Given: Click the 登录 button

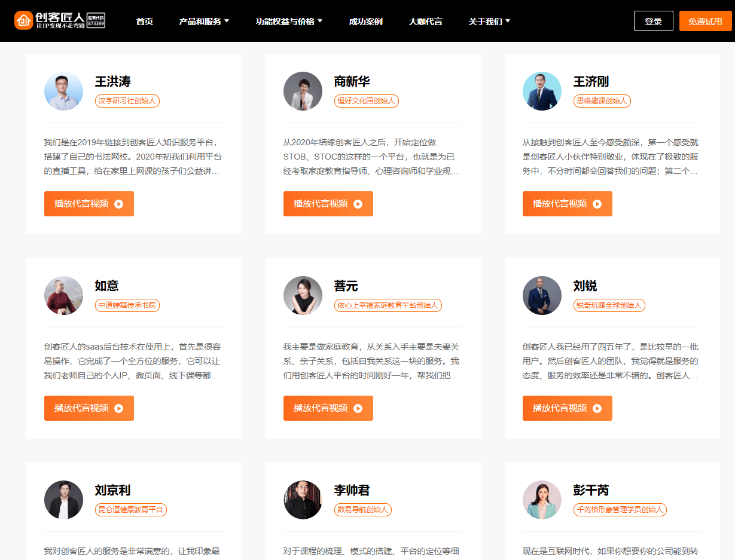Looking at the screenshot, I should [x=654, y=21].
